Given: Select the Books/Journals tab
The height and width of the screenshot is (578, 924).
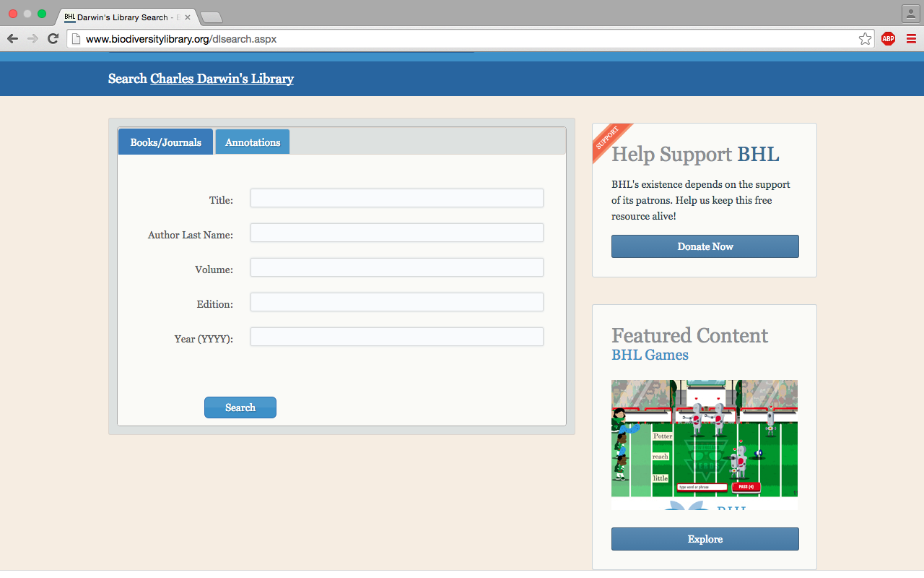Looking at the screenshot, I should tap(165, 142).
